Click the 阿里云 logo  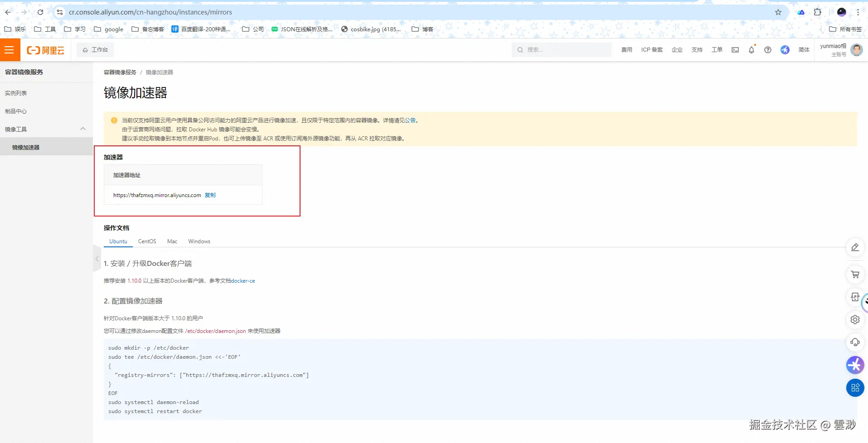click(46, 50)
